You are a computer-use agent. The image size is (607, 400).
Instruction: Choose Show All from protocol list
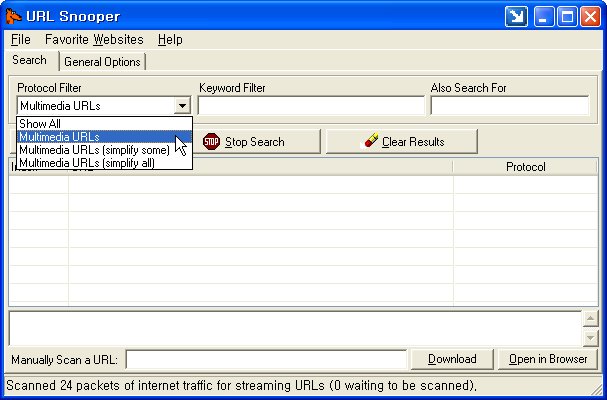(105, 124)
